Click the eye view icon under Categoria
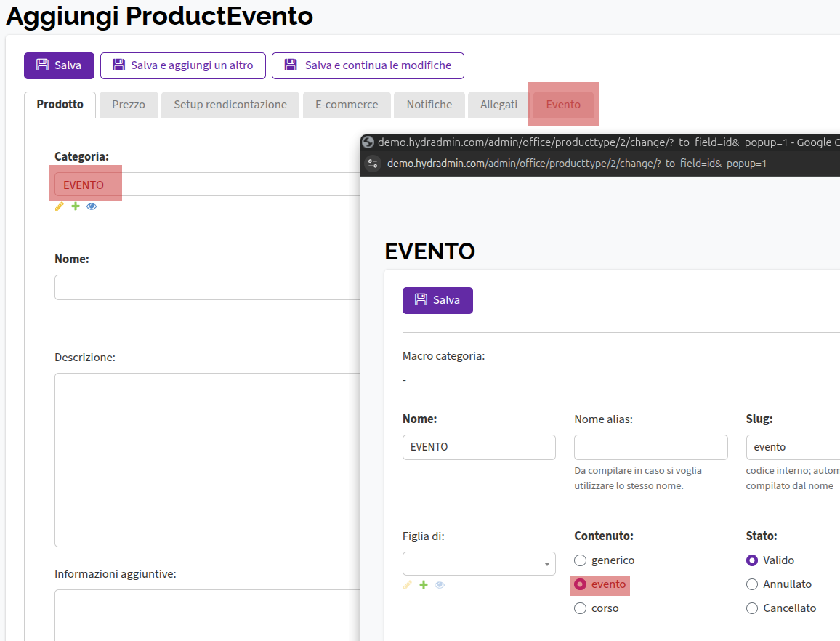This screenshot has height=641, width=840. point(92,206)
